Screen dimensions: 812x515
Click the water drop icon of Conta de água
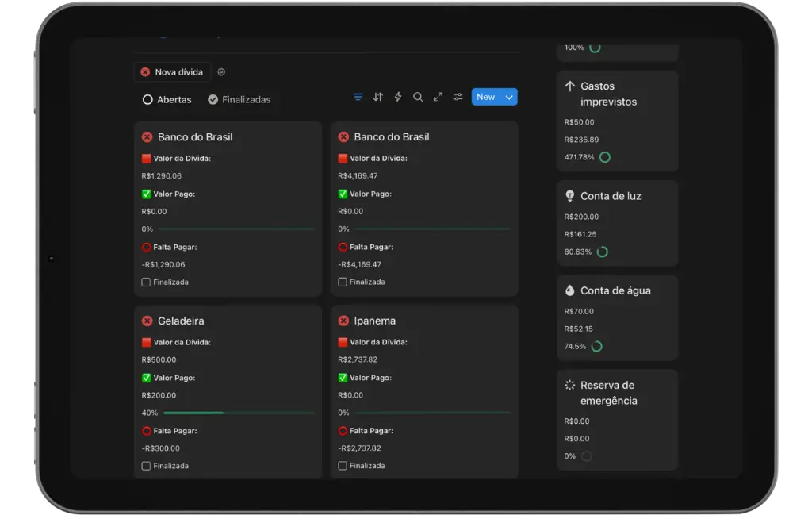(x=569, y=290)
